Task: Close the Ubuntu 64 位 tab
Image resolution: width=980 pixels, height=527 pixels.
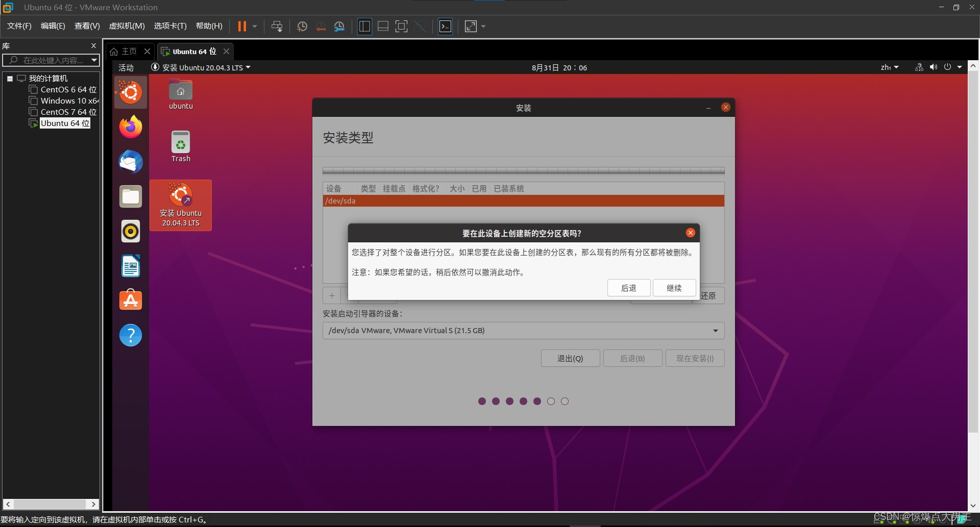Action: tap(226, 52)
